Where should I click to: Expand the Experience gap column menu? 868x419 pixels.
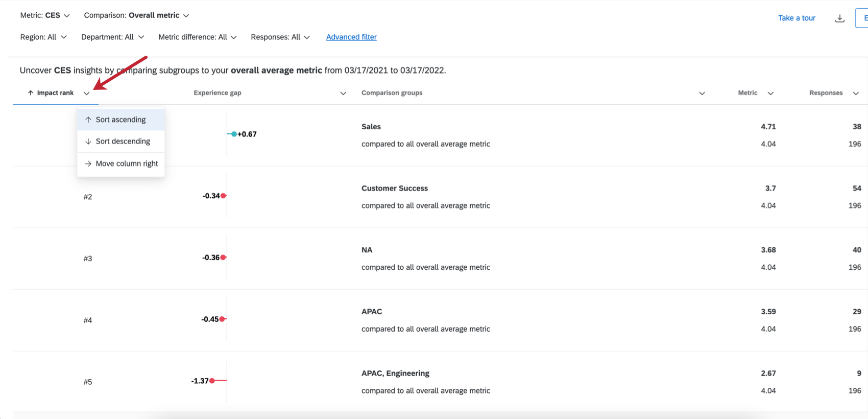[x=343, y=93]
